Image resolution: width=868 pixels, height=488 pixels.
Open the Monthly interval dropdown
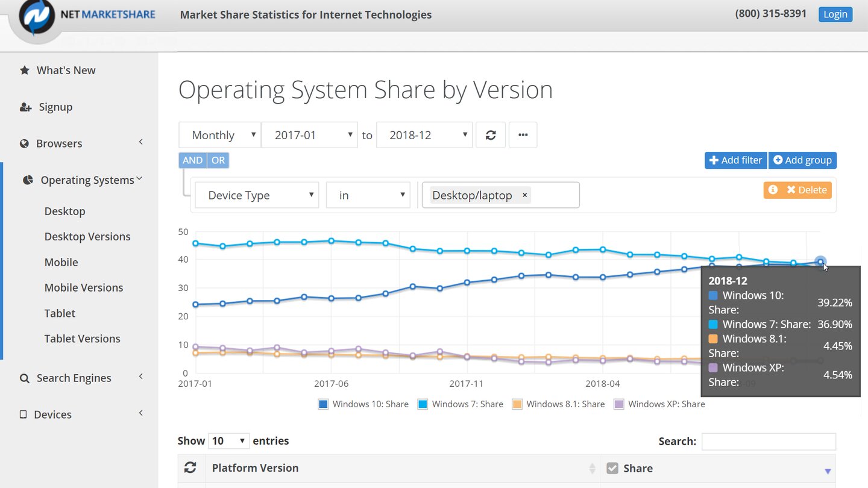tap(220, 135)
